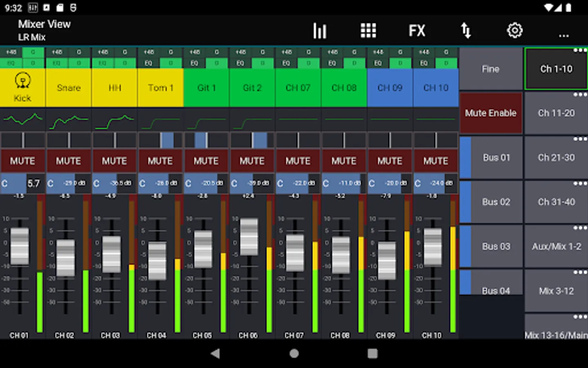Open the HH channel EQ curve preview

[115, 119]
